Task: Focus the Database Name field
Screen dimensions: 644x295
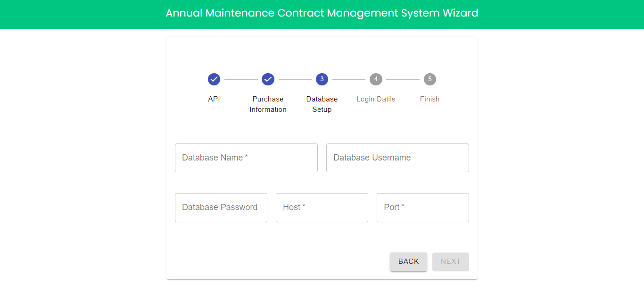Action: pos(246,158)
